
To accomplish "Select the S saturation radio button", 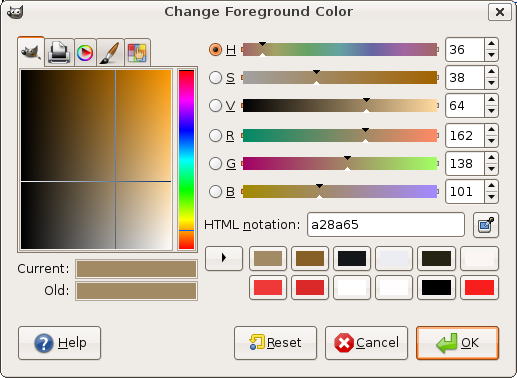I will pyautogui.click(x=215, y=78).
